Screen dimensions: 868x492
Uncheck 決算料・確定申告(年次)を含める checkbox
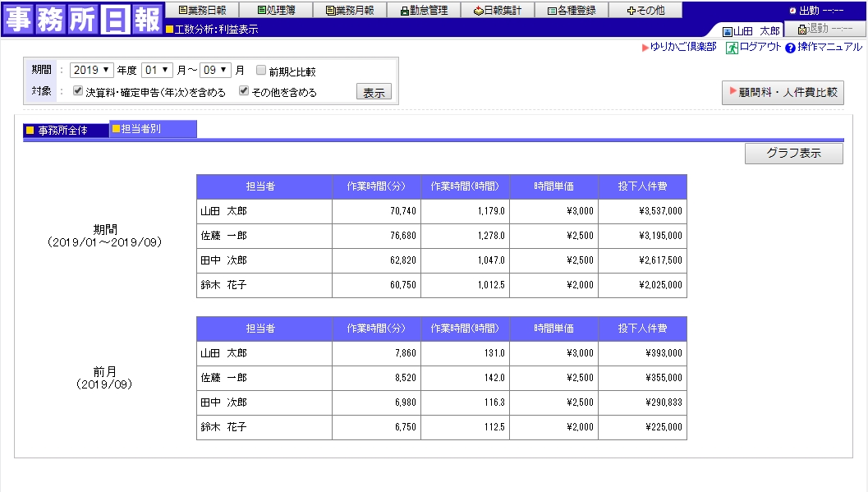click(x=78, y=91)
